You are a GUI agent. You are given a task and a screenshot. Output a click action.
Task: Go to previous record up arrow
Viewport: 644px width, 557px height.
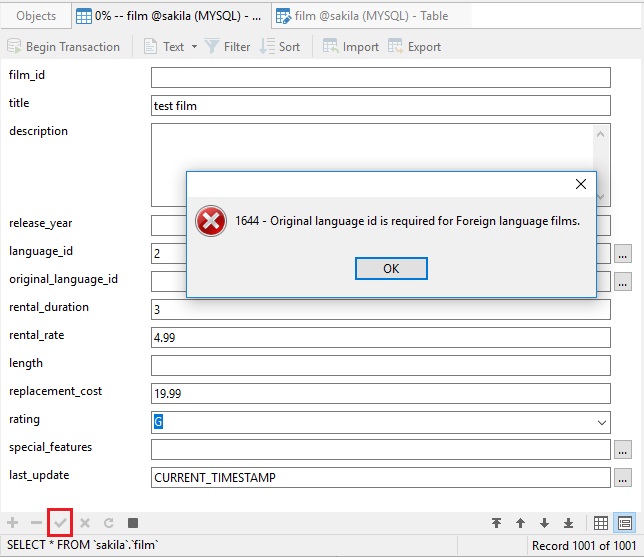[520, 523]
